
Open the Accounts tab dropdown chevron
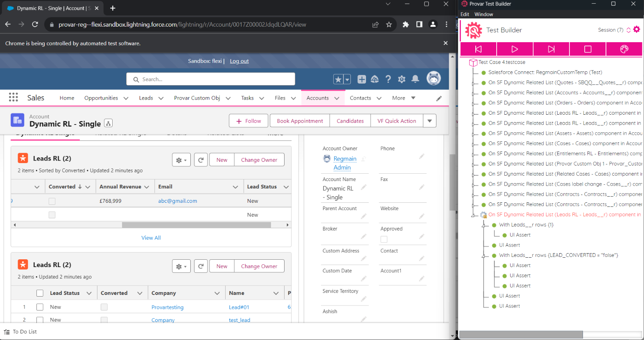click(337, 98)
